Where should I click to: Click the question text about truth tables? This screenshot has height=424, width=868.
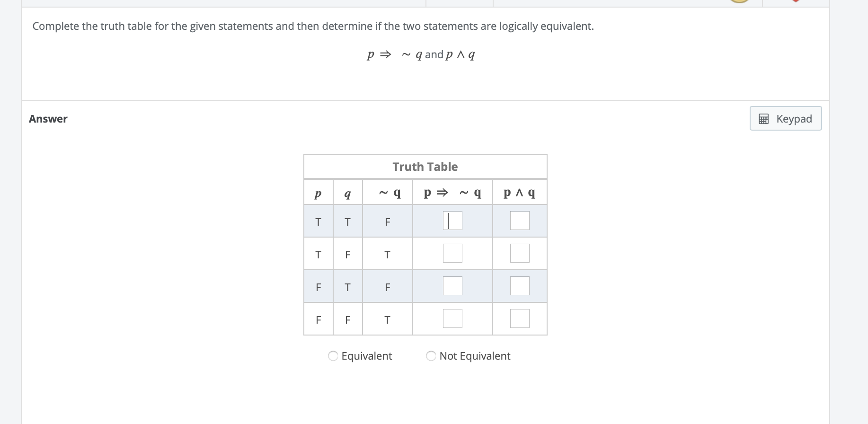point(312,26)
